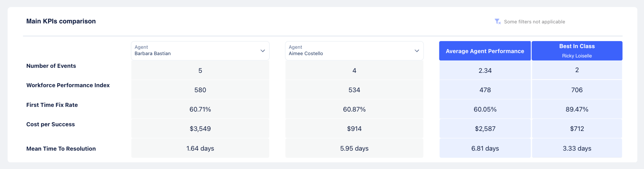
Task: Click the crossed-out filter funnel icon
Action: [498, 22]
